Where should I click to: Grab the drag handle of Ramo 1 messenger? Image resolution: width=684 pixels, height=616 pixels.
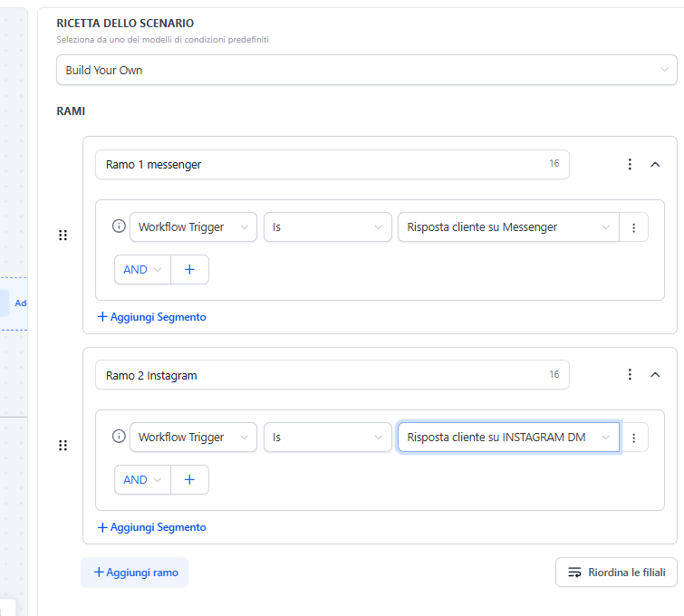coord(63,236)
